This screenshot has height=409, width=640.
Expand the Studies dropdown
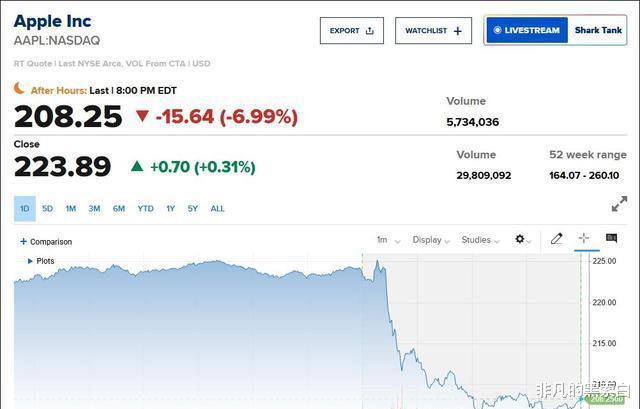(481, 240)
